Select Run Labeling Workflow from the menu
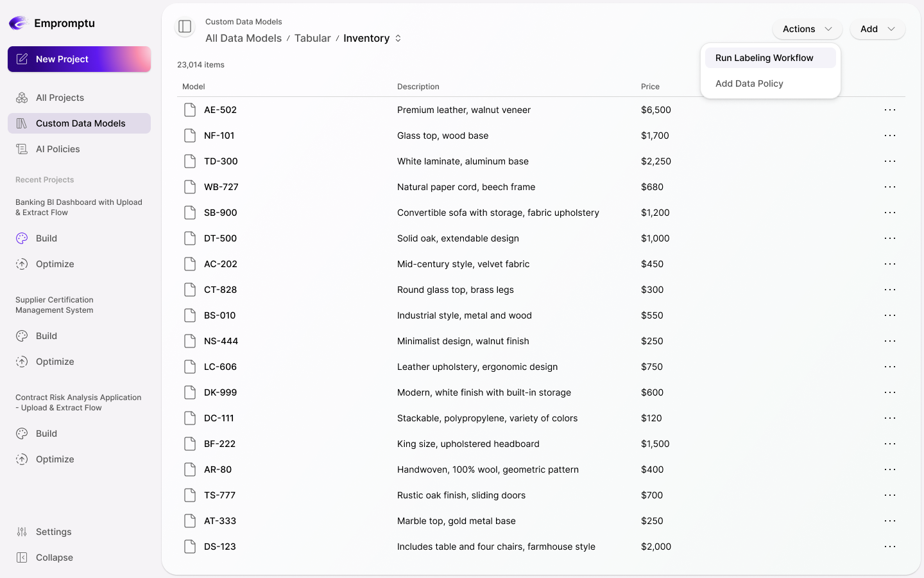924x578 pixels. click(764, 58)
